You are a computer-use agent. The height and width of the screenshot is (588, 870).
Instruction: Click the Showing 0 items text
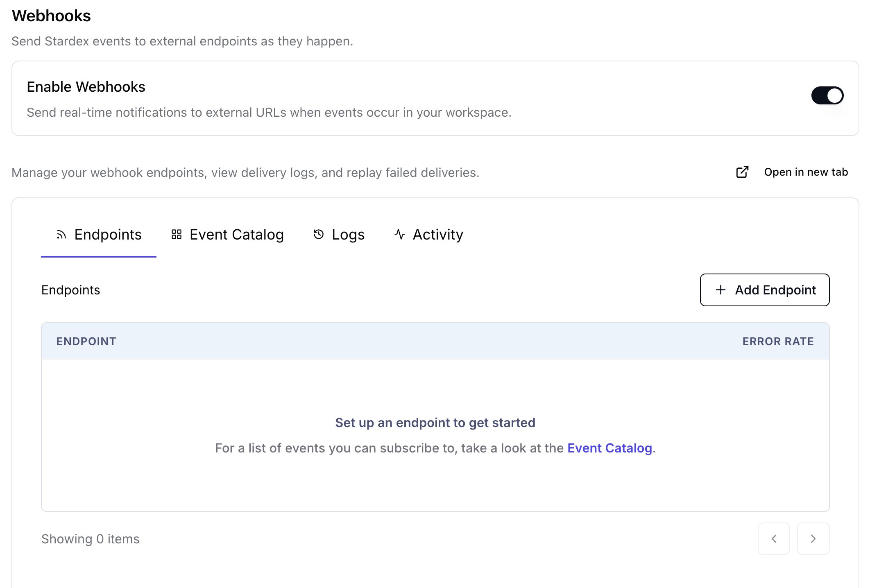[90, 539]
